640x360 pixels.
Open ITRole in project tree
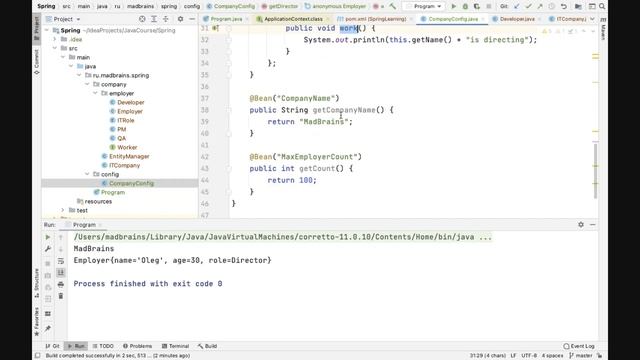coord(126,120)
